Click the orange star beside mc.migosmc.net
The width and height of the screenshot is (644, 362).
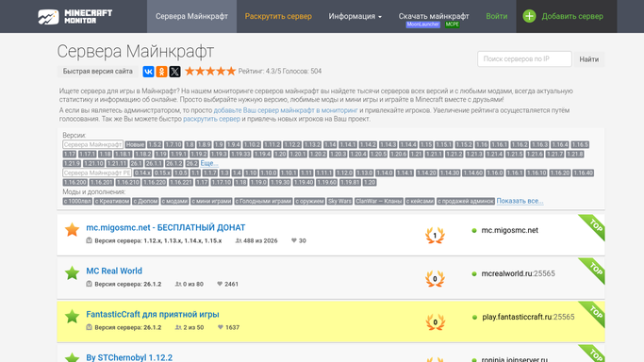coord(72,229)
